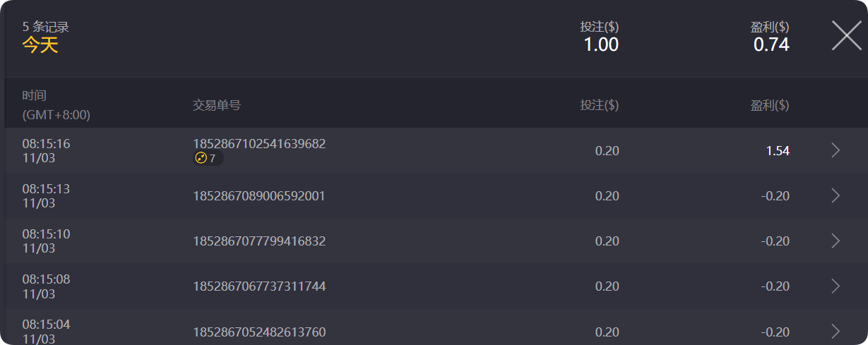Click transaction ID 1852867052482613760
This screenshot has width=868, height=345.
tap(259, 332)
